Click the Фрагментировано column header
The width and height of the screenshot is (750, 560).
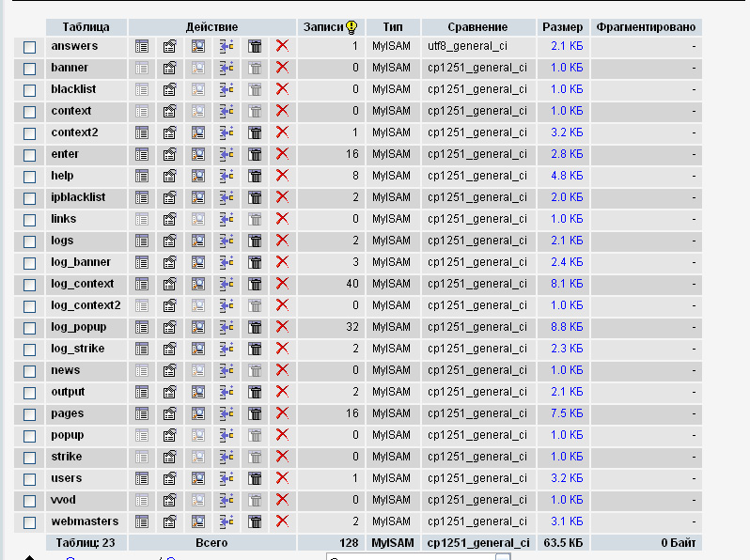click(x=646, y=27)
